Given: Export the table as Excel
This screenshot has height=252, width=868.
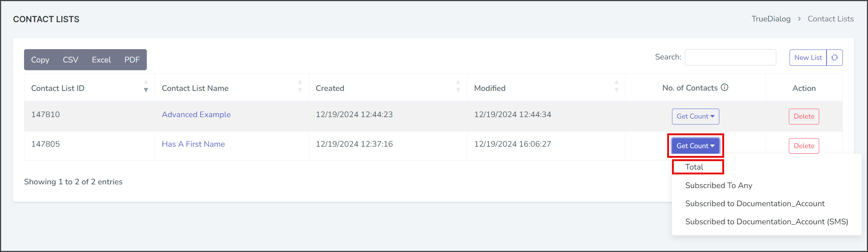Looking at the screenshot, I should click(101, 60).
